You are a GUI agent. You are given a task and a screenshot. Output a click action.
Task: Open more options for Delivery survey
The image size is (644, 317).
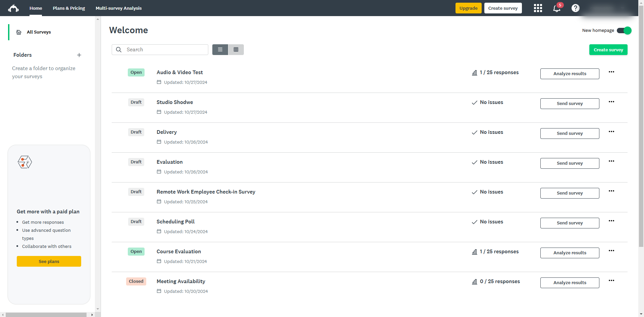[611, 131]
